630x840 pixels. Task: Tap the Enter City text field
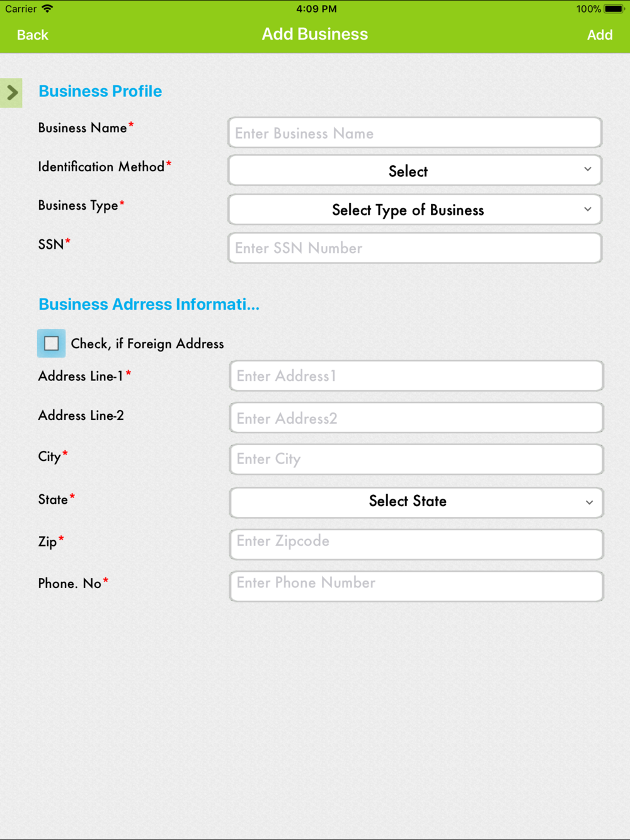click(416, 459)
